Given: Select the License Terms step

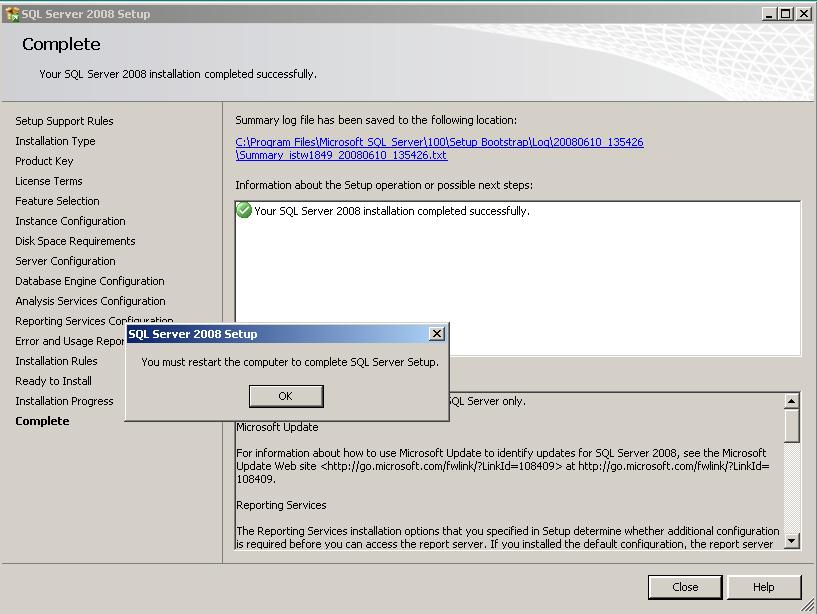Looking at the screenshot, I should click(49, 181).
